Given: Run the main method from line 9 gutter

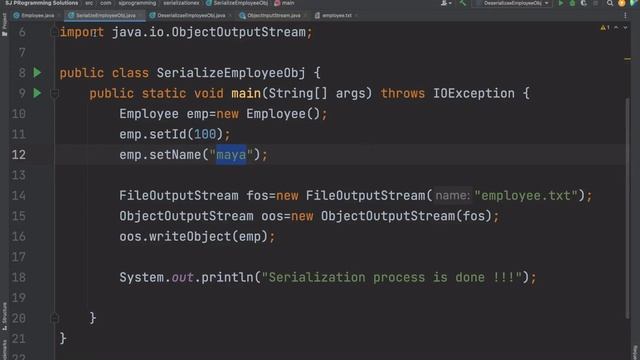Looking at the screenshot, I should pyautogui.click(x=37, y=93).
